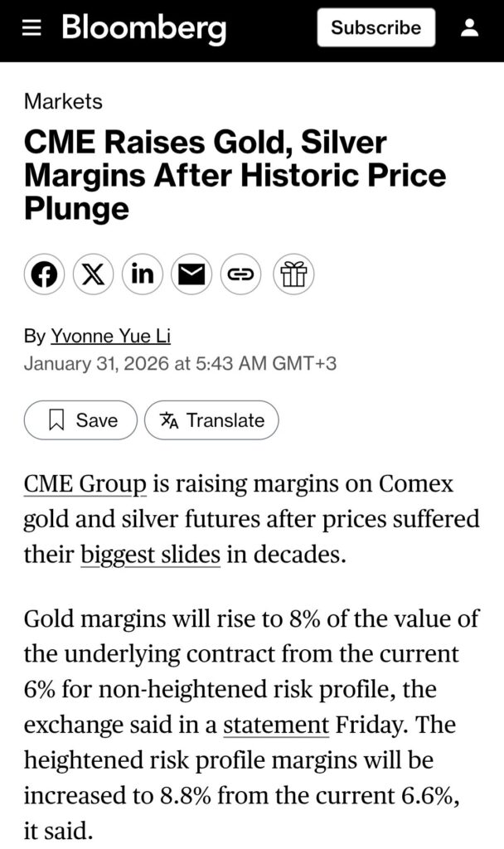The height and width of the screenshot is (849, 504).
Task: Click the article headline text
Action: (x=235, y=175)
